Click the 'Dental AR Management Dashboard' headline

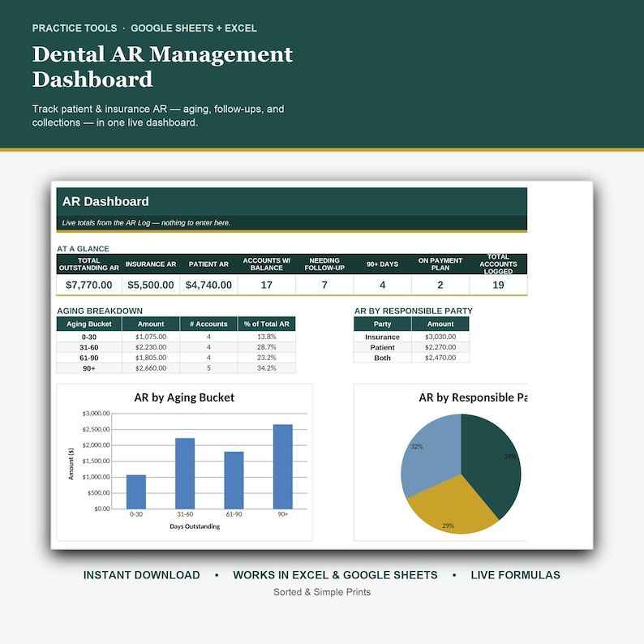(162, 67)
